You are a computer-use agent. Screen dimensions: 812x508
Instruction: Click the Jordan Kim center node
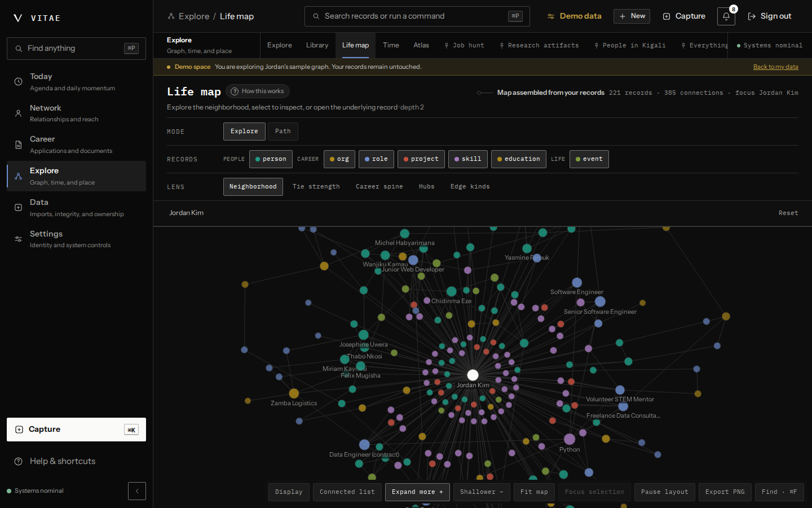[x=473, y=375]
